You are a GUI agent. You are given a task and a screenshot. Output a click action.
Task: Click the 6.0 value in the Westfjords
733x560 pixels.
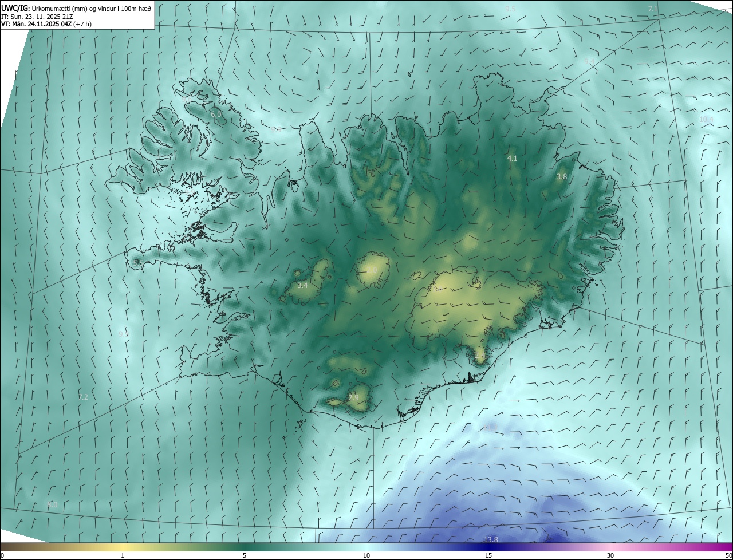point(216,115)
